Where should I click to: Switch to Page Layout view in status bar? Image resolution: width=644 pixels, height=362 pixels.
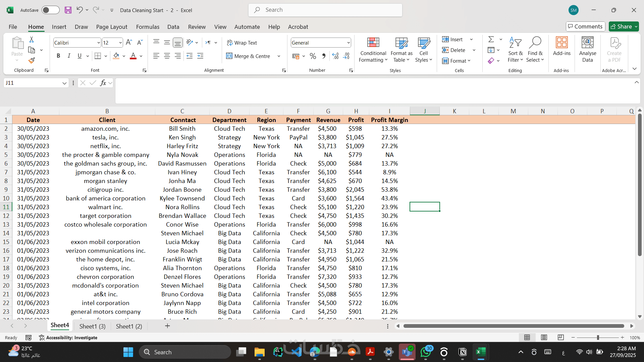pyautogui.click(x=544, y=338)
